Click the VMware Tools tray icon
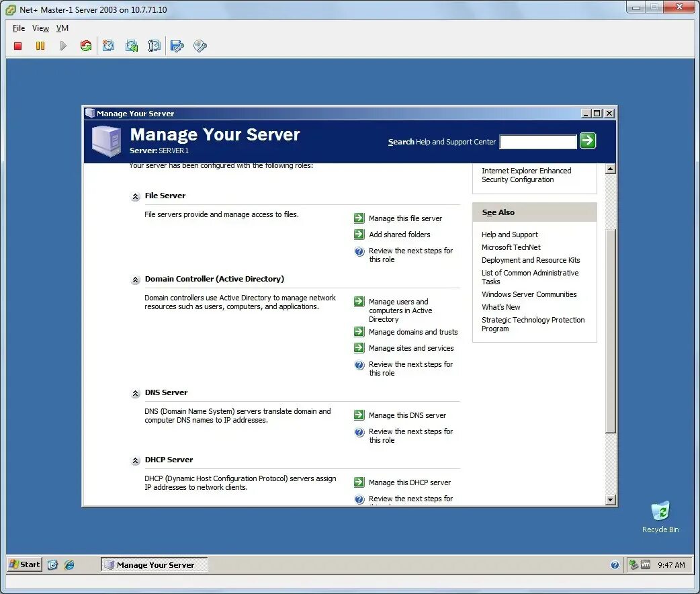This screenshot has width=700, height=594. click(x=646, y=564)
